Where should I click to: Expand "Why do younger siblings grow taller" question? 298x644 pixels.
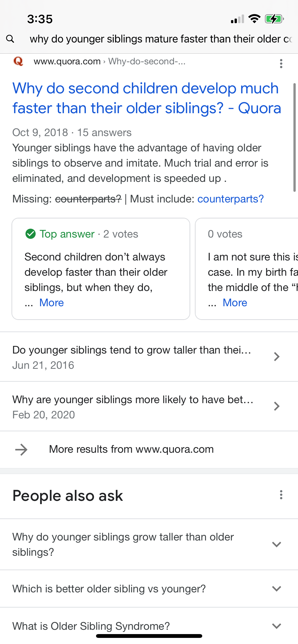(x=149, y=544)
